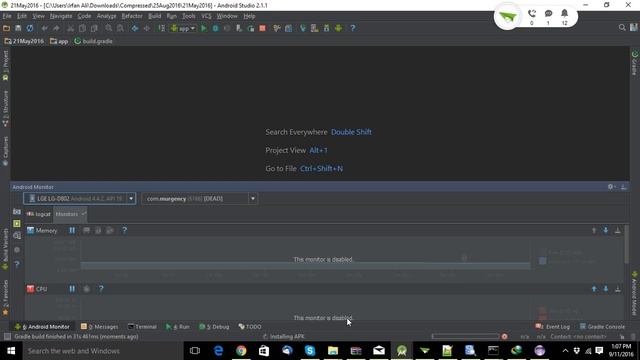The image size is (640, 360).
Task: Open the 0: Messages tool window
Action: [x=100, y=327]
